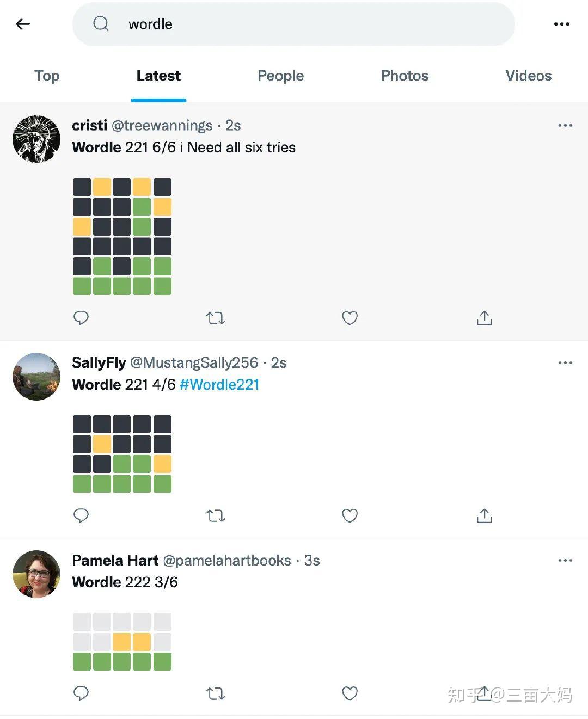Open the Photos tab

click(x=405, y=76)
